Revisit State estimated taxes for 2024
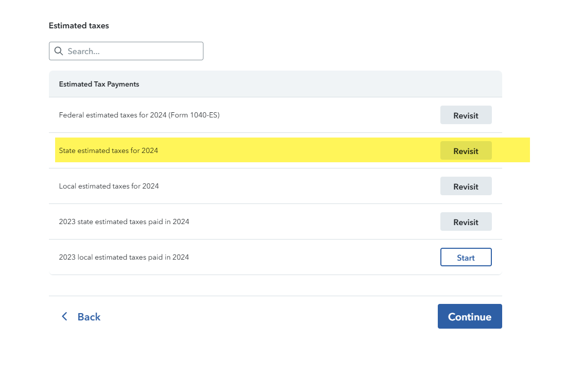 click(x=466, y=151)
